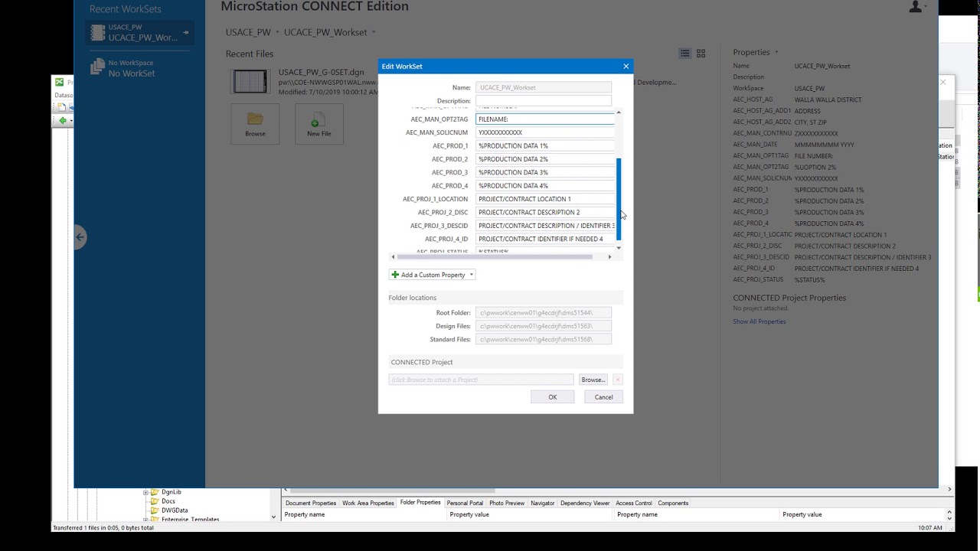The image size is (980, 551).
Task: Click the scroll-right arrow of properties list
Action: 609,257
